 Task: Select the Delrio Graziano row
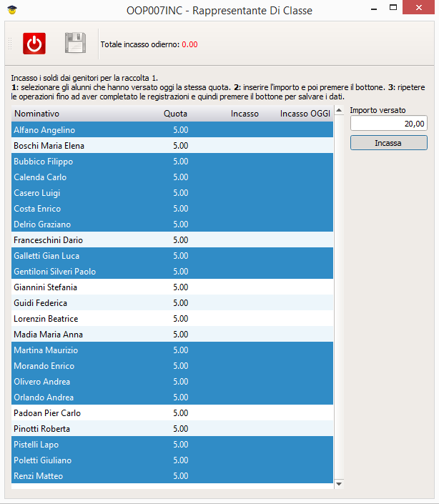tap(172, 224)
